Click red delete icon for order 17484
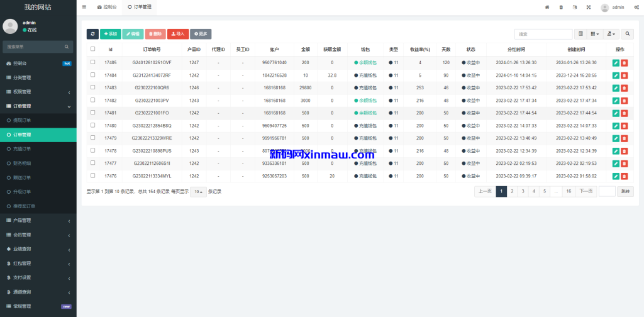The width and height of the screenshot is (644, 317). coord(624,75)
